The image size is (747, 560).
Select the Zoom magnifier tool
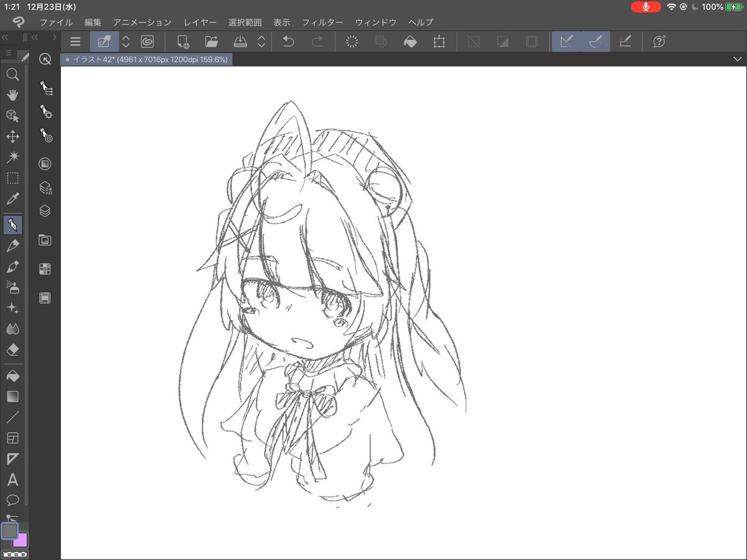[12, 75]
